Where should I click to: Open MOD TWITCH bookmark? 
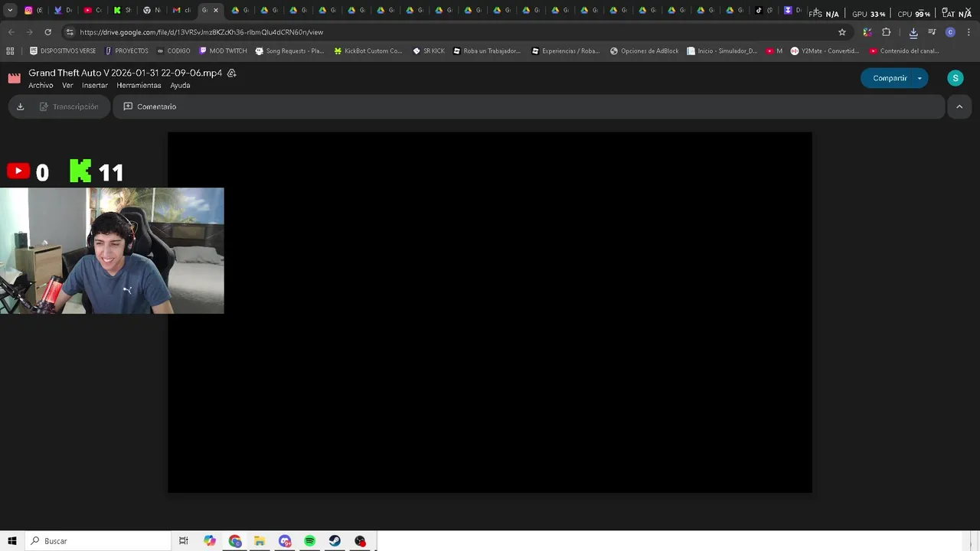pyautogui.click(x=223, y=51)
